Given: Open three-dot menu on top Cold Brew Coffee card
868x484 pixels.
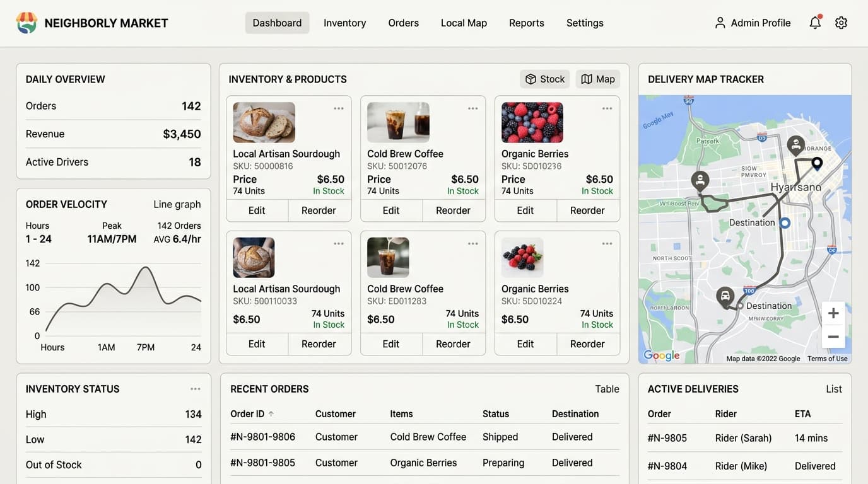Looking at the screenshot, I should (x=473, y=108).
